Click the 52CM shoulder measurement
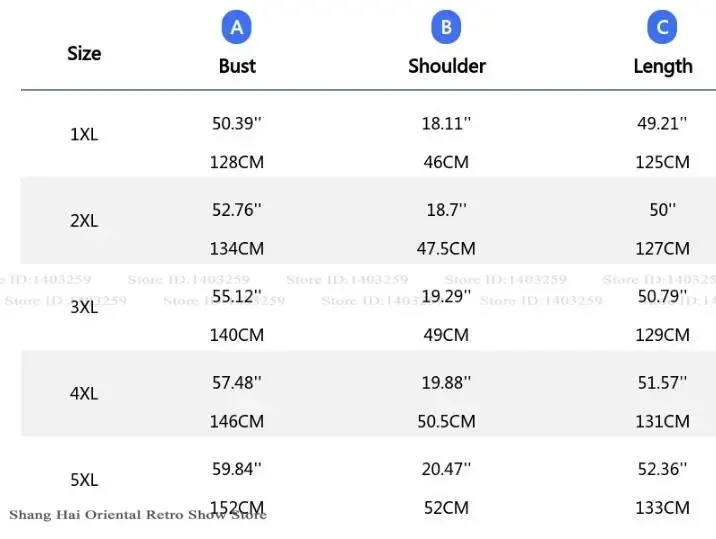Image resolution: width=716 pixels, height=539 pixels. 446,508
